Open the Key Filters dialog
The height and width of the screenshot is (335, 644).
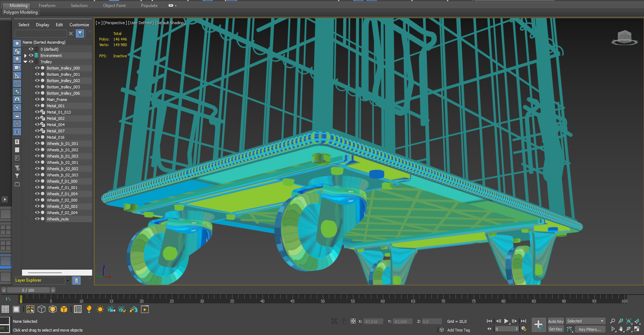point(590,329)
